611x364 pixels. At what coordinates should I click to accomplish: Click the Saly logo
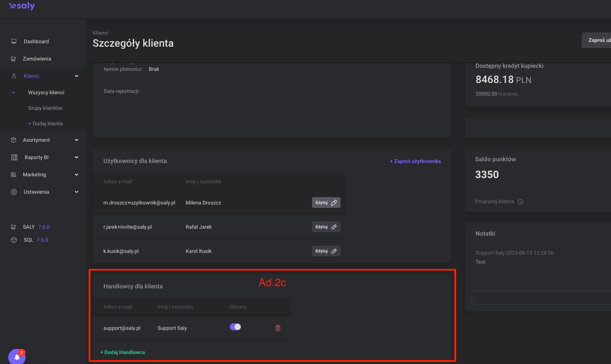pyautogui.click(x=22, y=6)
